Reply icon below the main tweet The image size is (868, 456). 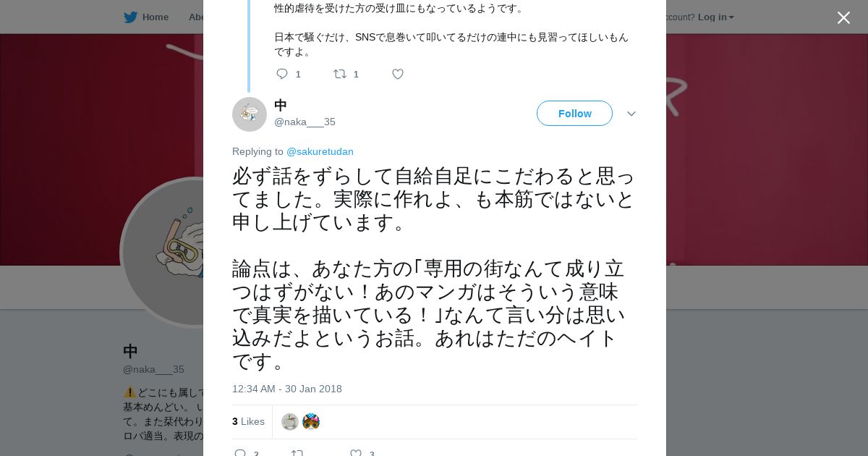[240, 453]
